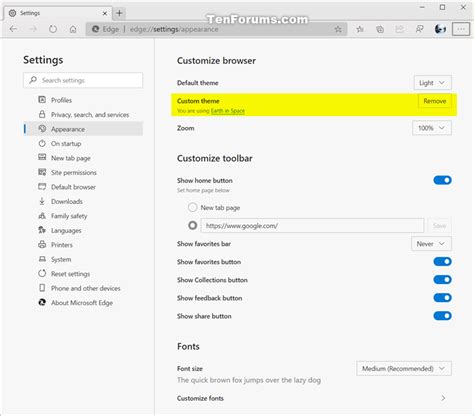Click the profile avatar icon

[440, 29]
